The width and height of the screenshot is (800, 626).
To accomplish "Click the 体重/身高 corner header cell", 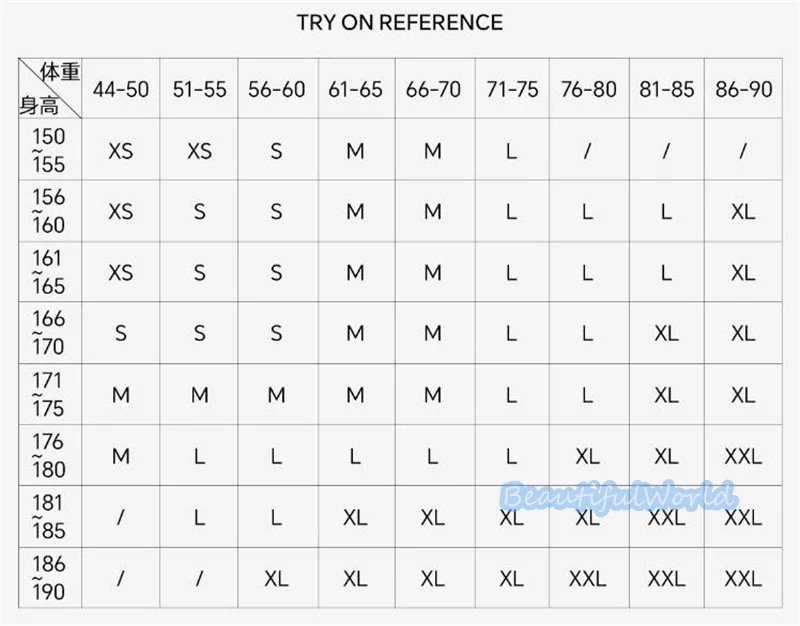I will click(x=49, y=88).
